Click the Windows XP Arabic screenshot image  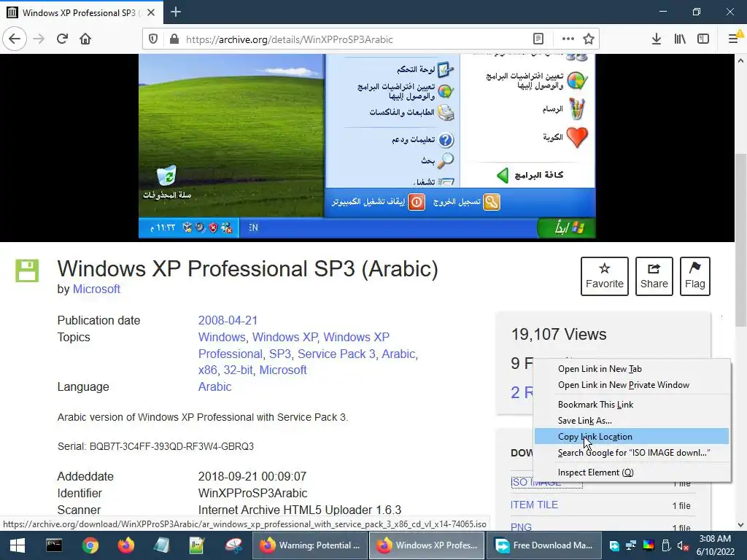point(367,146)
